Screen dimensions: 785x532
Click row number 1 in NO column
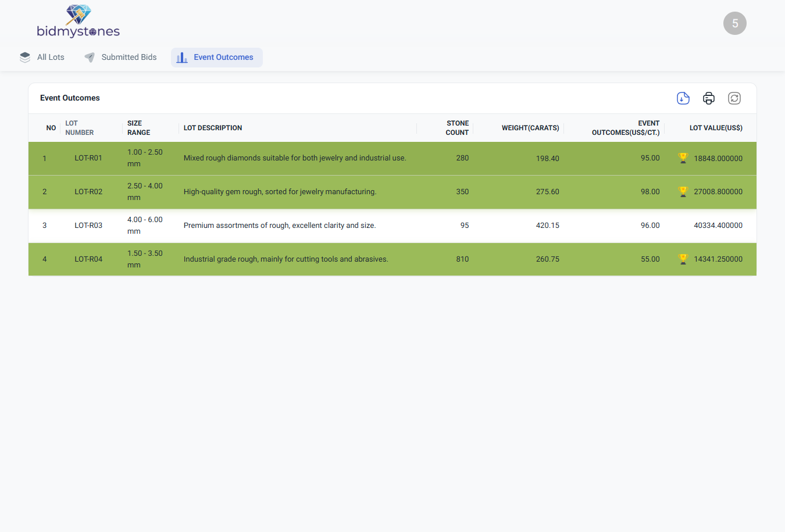point(44,158)
